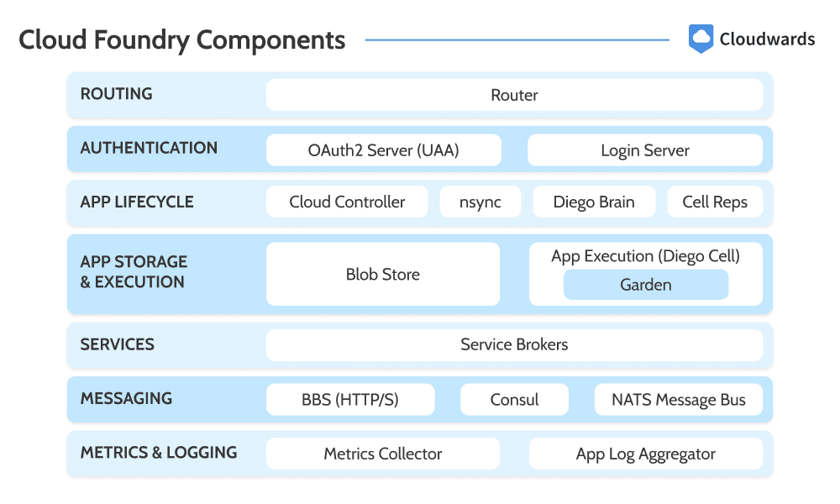The height and width of the screenshot is (504, 840).
Task: Select the App Log Aggregator box
Action: (x=645, y=454)
